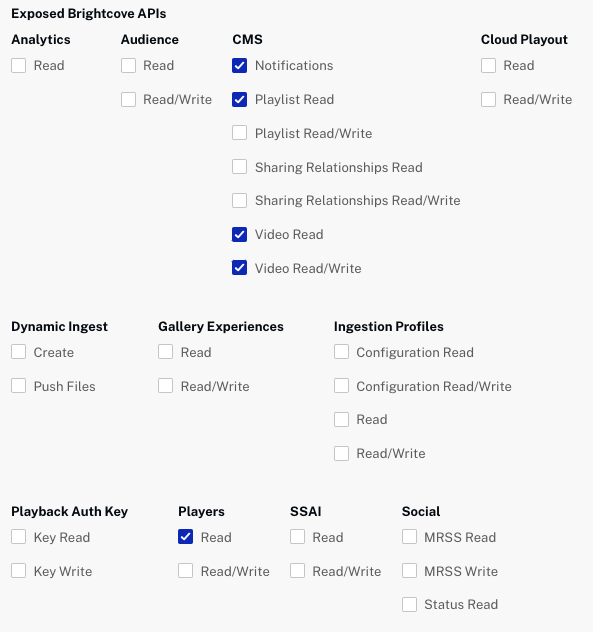Check Playback Auth Key Read
This screenshot has width=593, height=632.
click(x=19, y=537)
